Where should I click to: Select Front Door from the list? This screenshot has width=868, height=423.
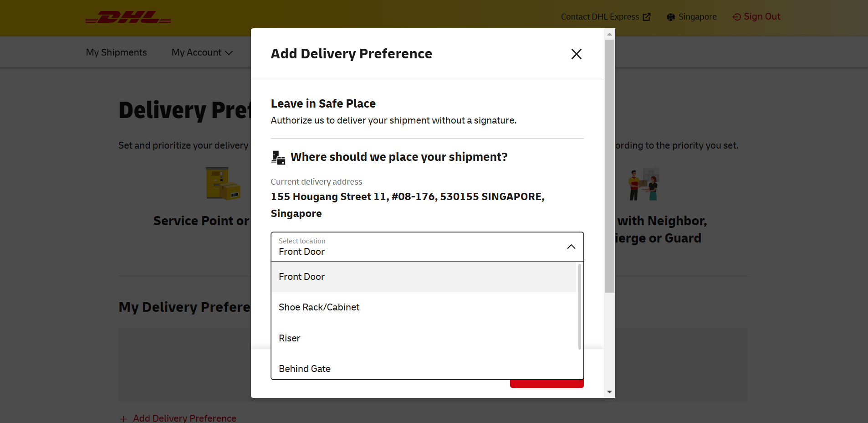[302, 277]
